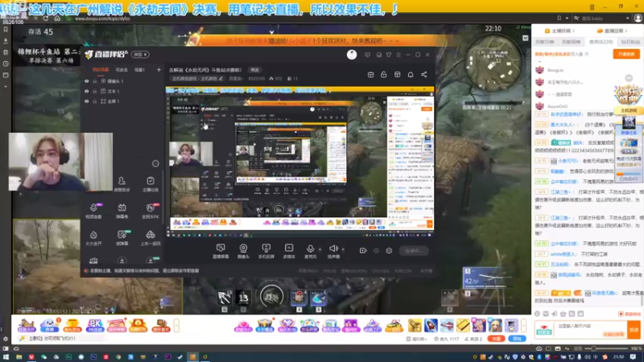
Task: Click the blue 背包 backpack button
Action: pos(517,339)
